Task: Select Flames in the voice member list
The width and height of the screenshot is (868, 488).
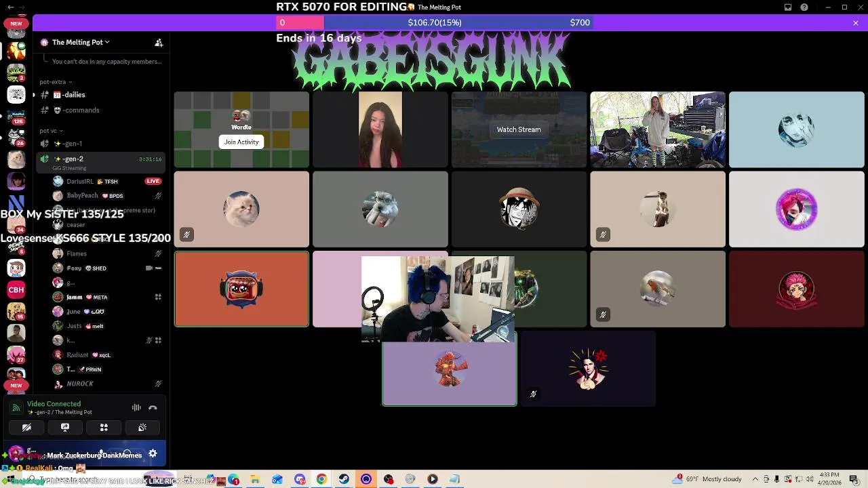Action: (x=107, y=253)
